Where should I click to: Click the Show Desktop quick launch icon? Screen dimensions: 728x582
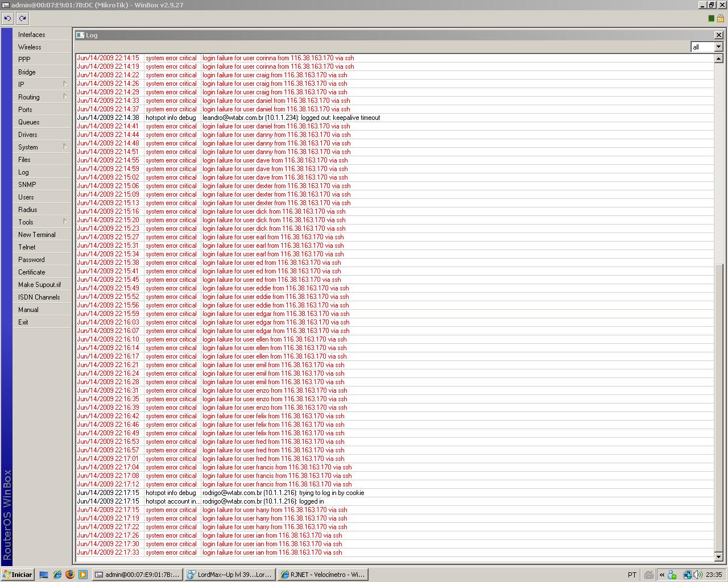tap(44, 575)
